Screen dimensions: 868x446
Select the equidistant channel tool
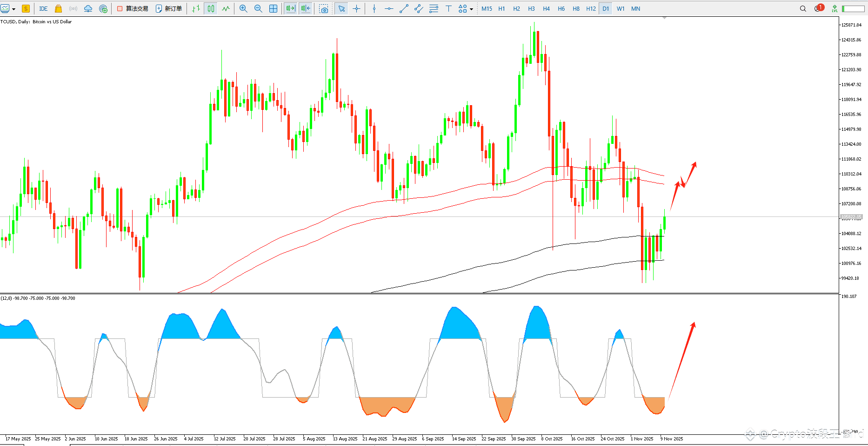(x=419, y=8)
